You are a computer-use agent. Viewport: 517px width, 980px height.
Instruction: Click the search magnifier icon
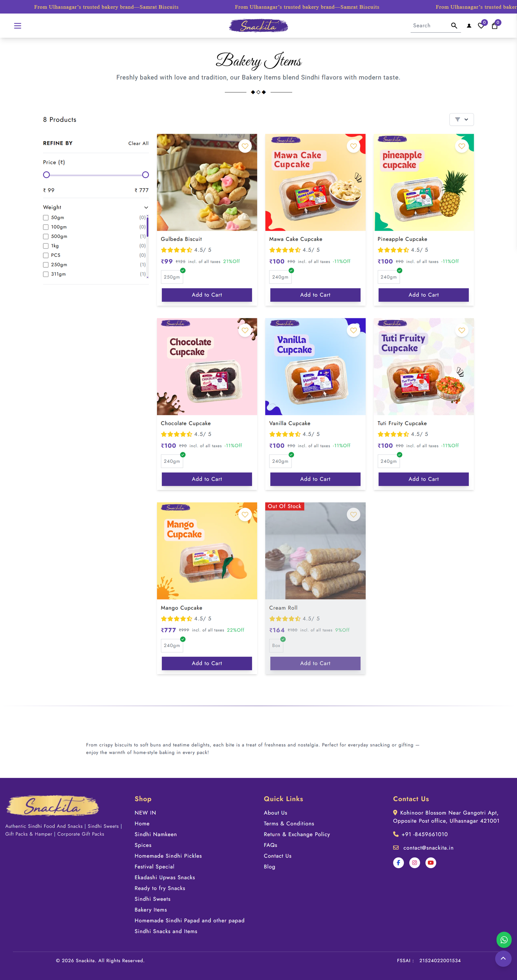(454, 26)
